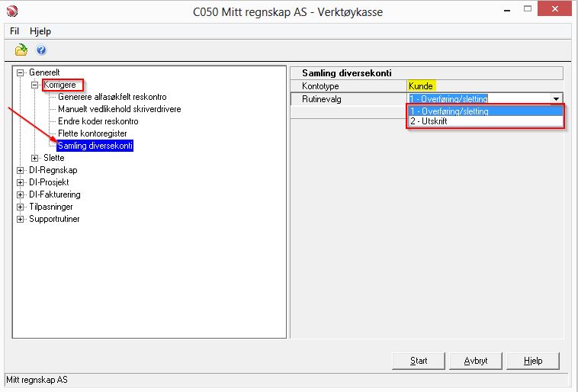Select Tilpasninger in the tree
Screen dimensions: 578x392
coord(51,207)
